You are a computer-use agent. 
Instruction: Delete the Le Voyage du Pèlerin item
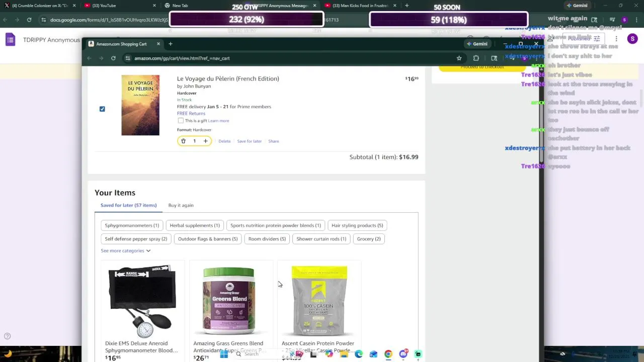pos(224,141)
